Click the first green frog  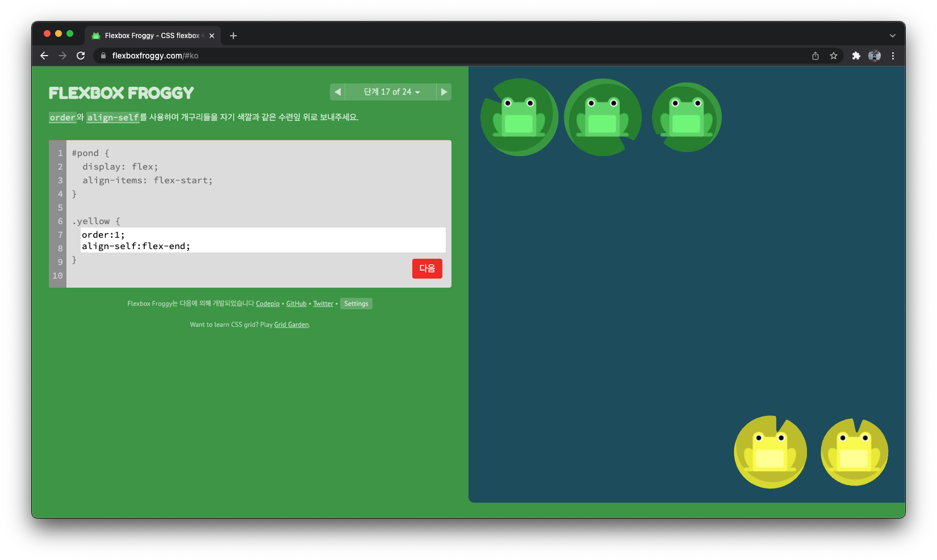coord(518,117)
